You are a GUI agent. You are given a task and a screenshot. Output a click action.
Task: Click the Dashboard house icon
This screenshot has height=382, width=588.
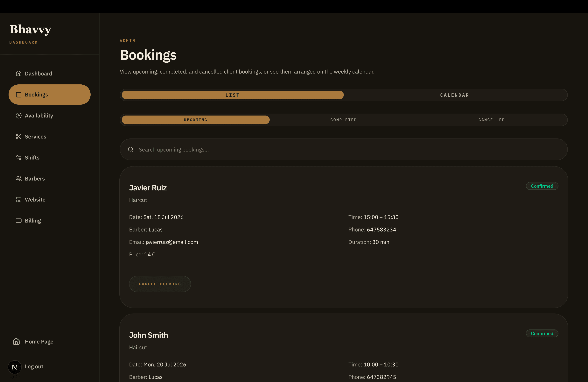tap(18, 74)
